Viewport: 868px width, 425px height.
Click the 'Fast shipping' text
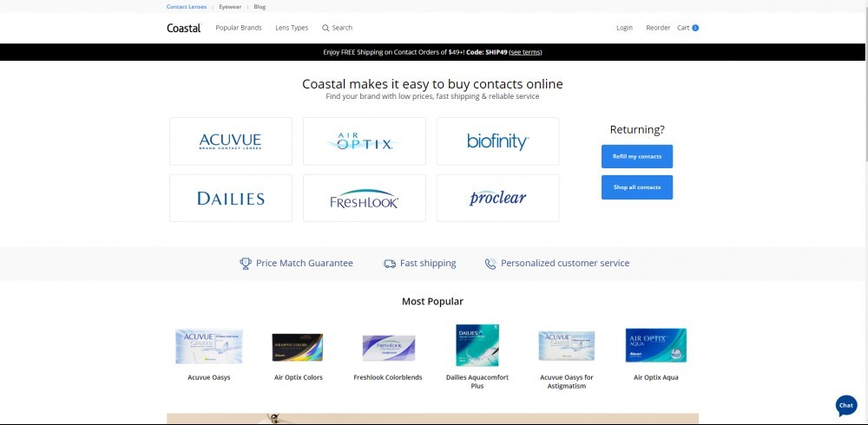point(428,264)
